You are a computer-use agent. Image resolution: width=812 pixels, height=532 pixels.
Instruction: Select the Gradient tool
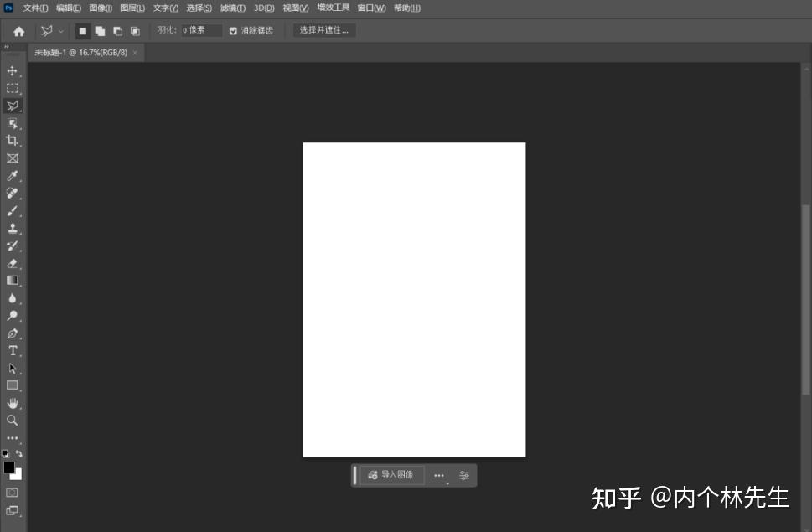(13, 281)
